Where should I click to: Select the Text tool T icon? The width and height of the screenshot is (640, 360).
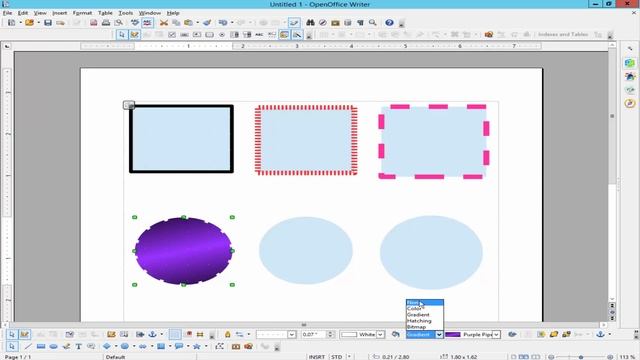coord(78,347)
